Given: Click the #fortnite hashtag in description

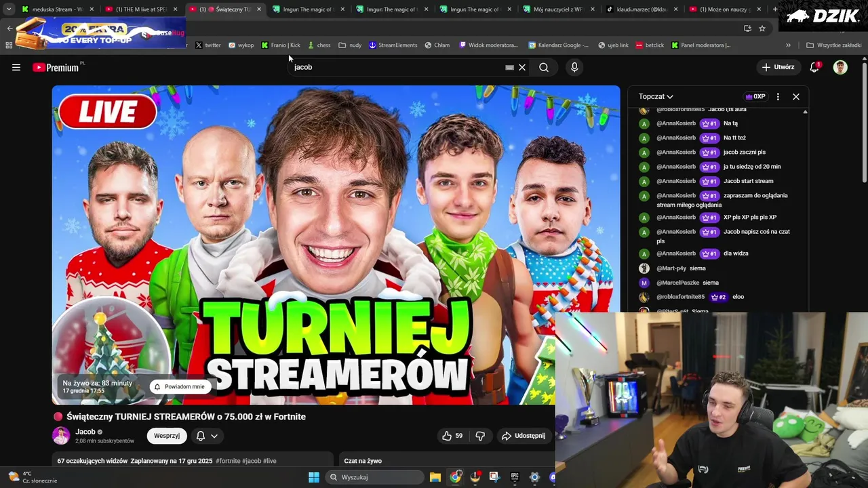Looking at the screenshot, I should (228, 461).
